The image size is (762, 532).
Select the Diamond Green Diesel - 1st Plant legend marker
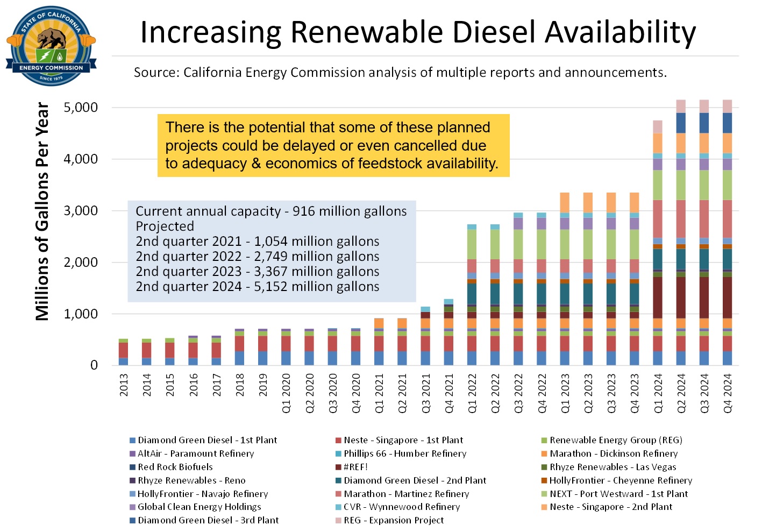[x=133, y=440]
